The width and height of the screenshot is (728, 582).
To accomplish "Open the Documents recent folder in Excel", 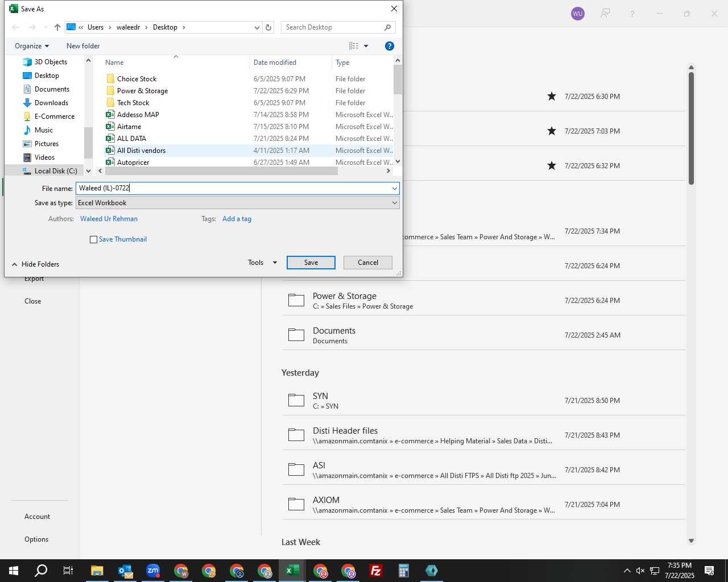I will tap(483, 335).
